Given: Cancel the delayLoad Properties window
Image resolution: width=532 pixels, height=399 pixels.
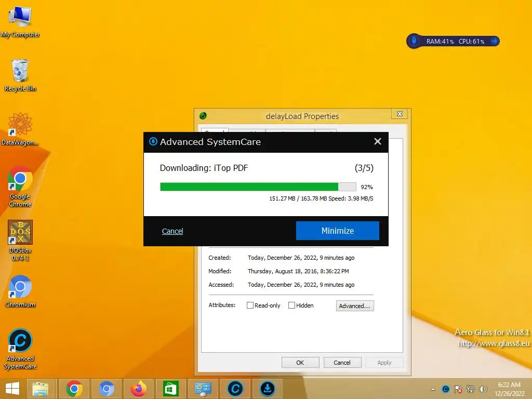Looking at the screenshot, I should pyautogui.click(x=342, y=362).
